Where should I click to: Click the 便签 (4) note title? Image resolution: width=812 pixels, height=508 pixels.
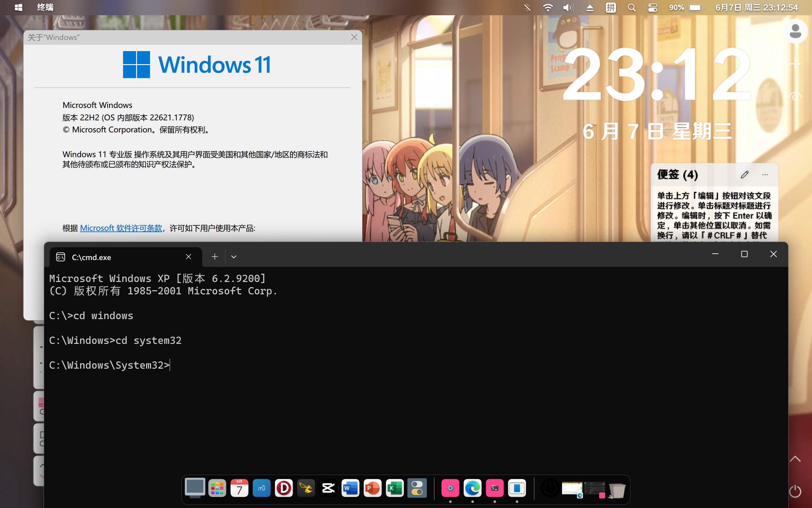point(678,175)
